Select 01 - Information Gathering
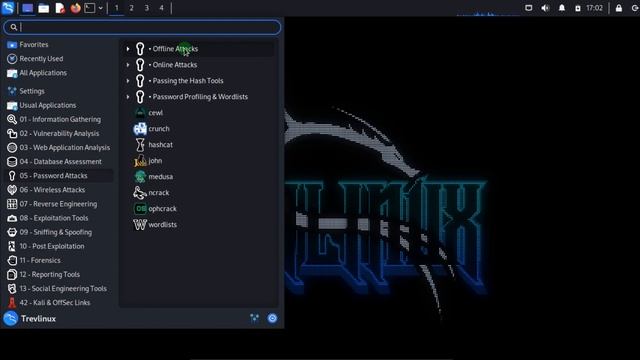The width and height of the screenshot is (640, 360). (x=59, y=119)
